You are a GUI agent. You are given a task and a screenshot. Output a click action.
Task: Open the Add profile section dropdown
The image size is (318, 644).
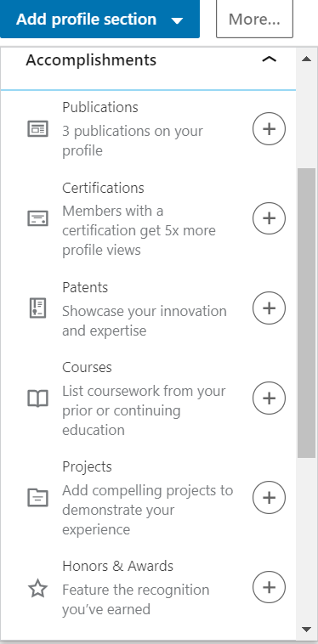point(99,19)
